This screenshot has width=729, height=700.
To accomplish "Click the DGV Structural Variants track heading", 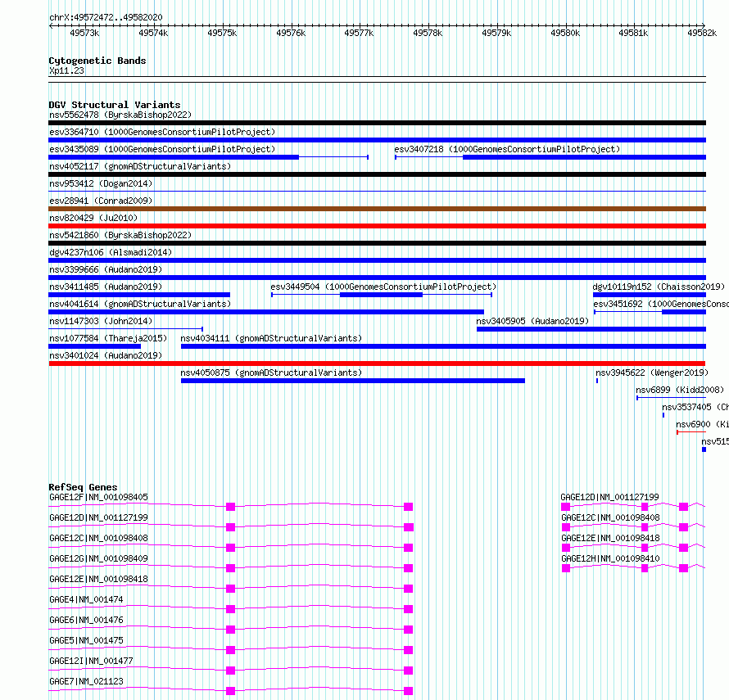I will click(115, 105).
